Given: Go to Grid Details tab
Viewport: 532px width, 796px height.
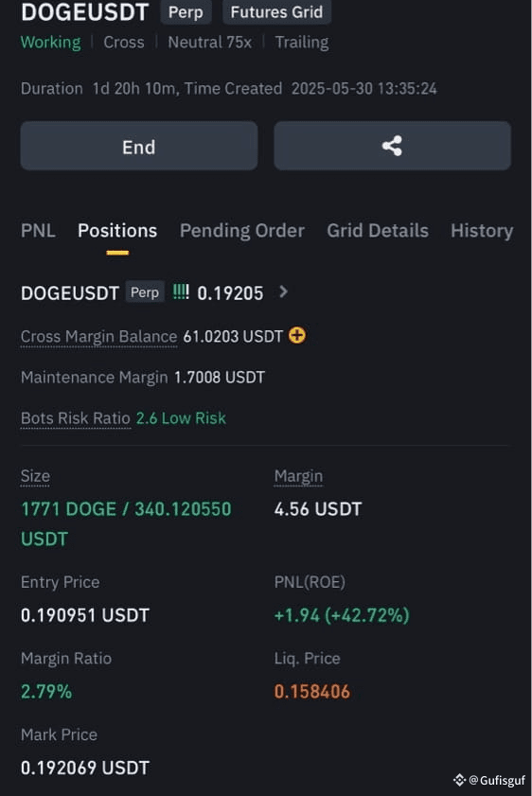Looking at the screenshot, I should click(378, 231).
